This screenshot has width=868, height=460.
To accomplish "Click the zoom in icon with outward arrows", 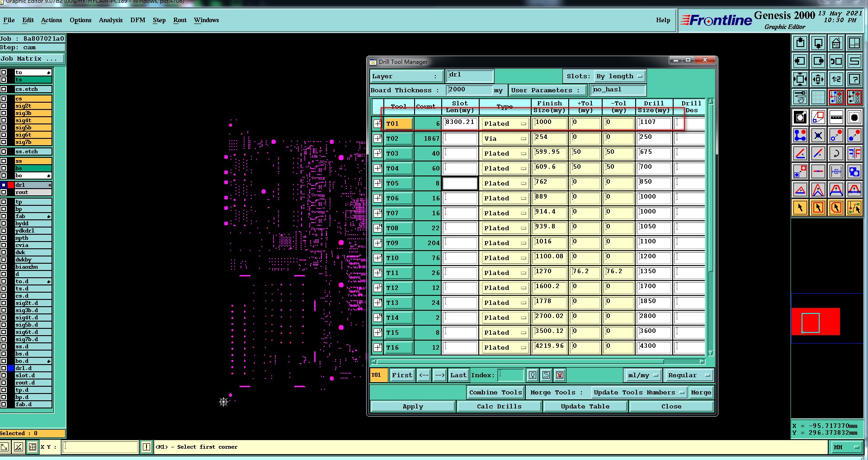I will [800, 79].
